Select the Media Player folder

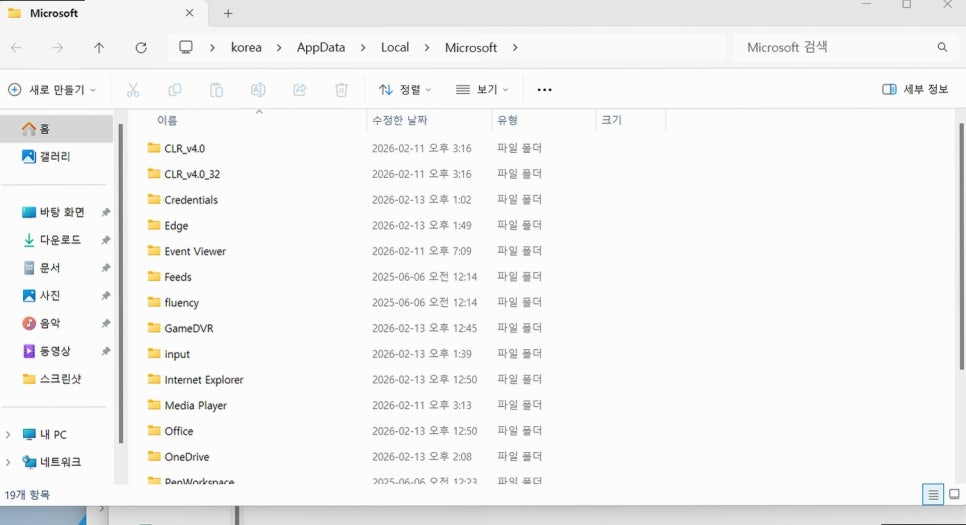(195, 405)
